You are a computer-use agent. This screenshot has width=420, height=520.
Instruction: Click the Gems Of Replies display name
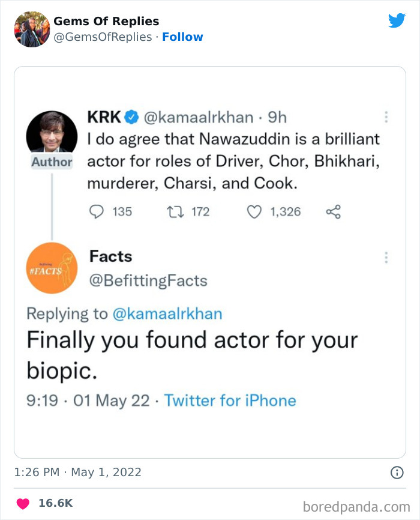106,21
